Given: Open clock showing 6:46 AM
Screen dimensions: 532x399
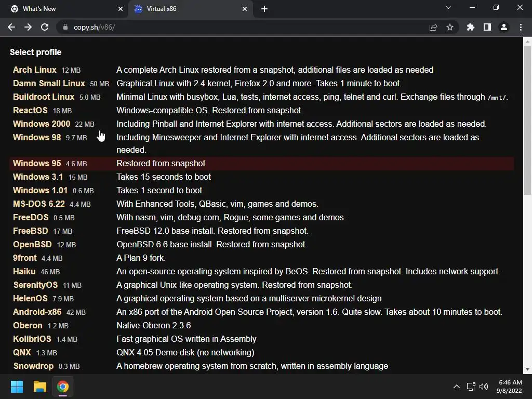Looking at the screenshot, I should click(x=509, y=387).
